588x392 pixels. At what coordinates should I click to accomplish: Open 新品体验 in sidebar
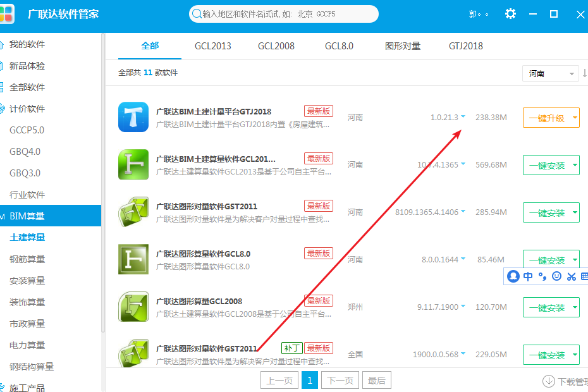point(27,66)
